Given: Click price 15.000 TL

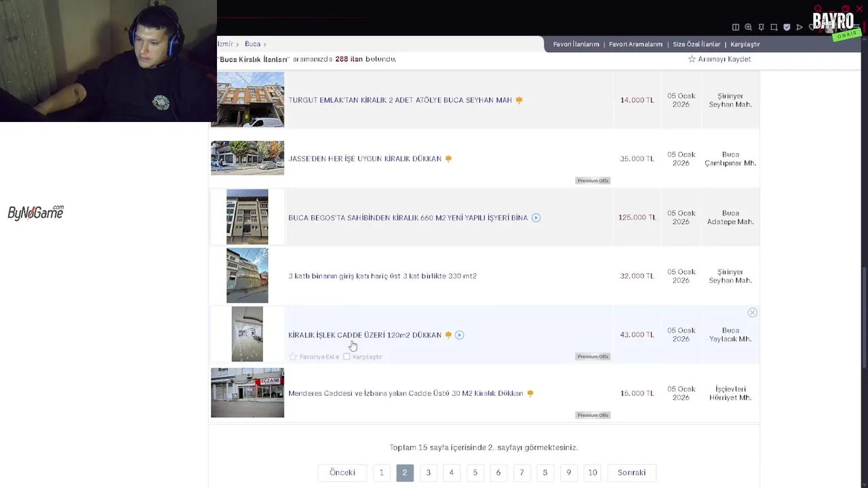Looking at the screenshot, I should click(637, 393).
